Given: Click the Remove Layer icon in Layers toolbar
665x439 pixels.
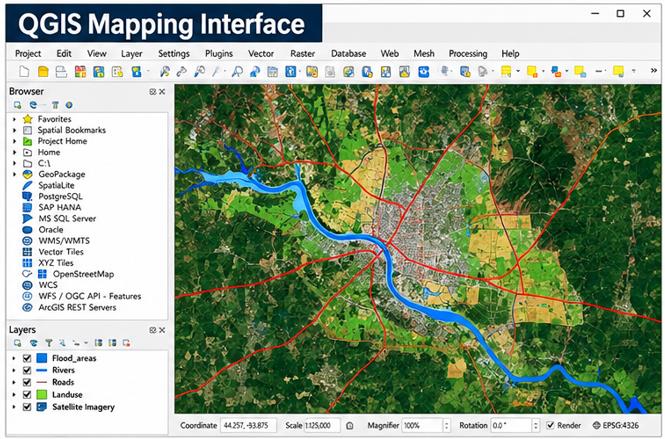Looking at the screenshot, I should (126, 343).
